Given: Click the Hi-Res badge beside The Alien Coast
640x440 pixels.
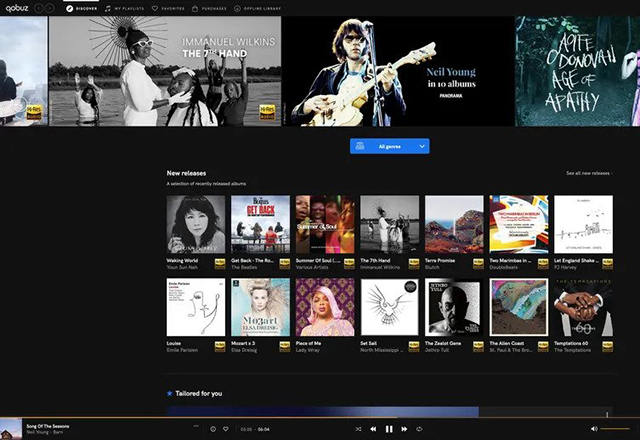Looking at the screenshot, I should click(543, 347).
